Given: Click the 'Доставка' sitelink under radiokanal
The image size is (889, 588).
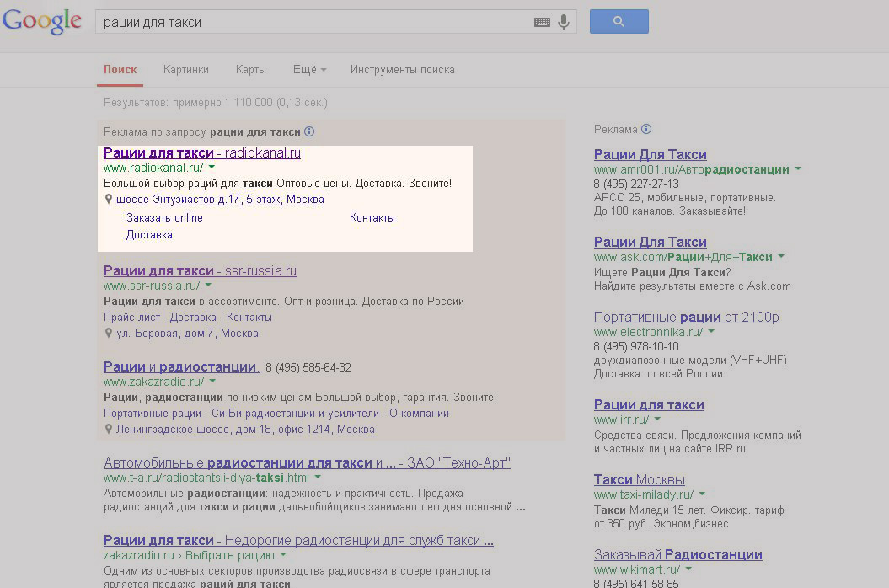Looking at the screenshot, I should (x=149, y=235).
